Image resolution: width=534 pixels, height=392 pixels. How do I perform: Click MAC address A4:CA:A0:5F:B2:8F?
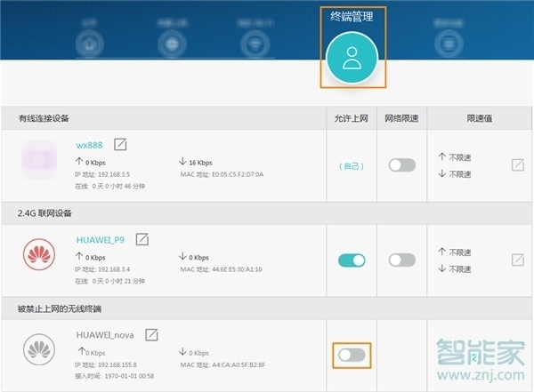pyautogui.click(x=239, y=364)
